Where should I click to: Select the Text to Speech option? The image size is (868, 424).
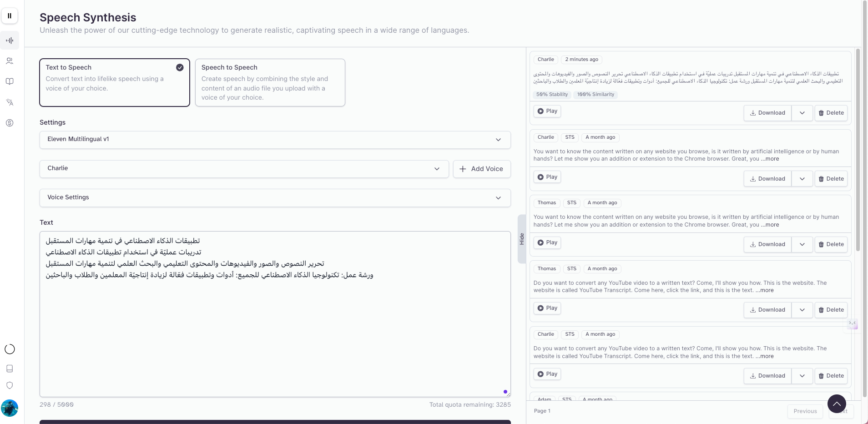tap(115, 82)
